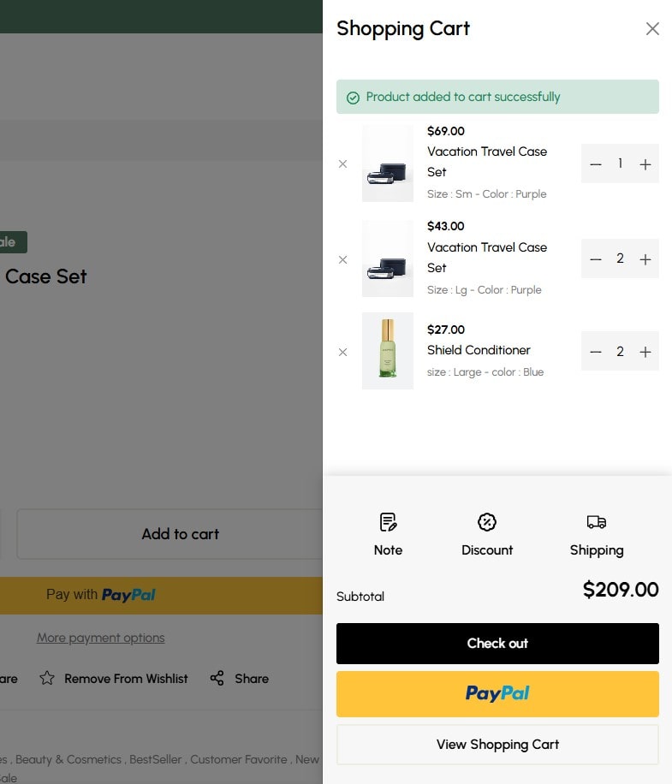Screen dimensions: 672x784
Task: Click the Shield Conditioner product name link
Action: coord(479,350)
